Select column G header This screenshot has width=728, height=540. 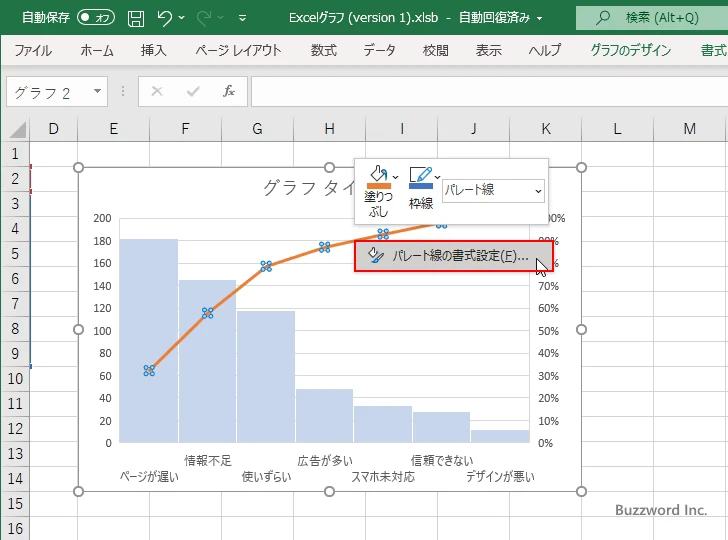tap(257, 129)
